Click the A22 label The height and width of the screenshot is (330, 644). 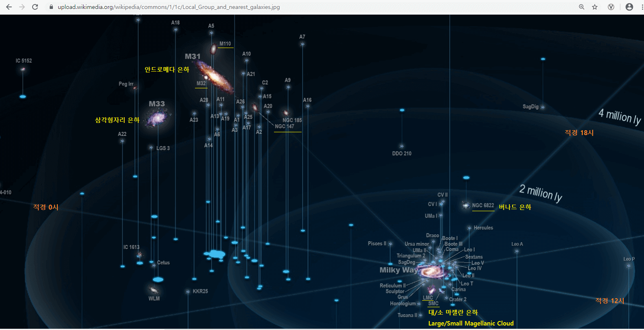(x=122, y=134)
